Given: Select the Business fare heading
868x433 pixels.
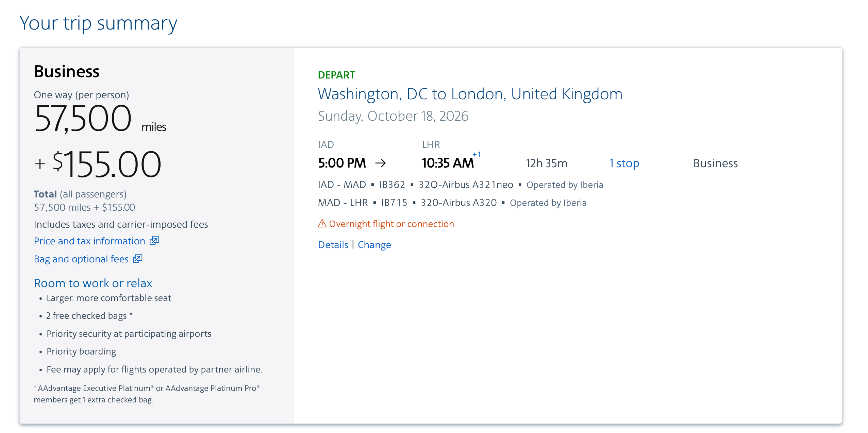Looking at the screenshot, I should [x=67, y=71].
